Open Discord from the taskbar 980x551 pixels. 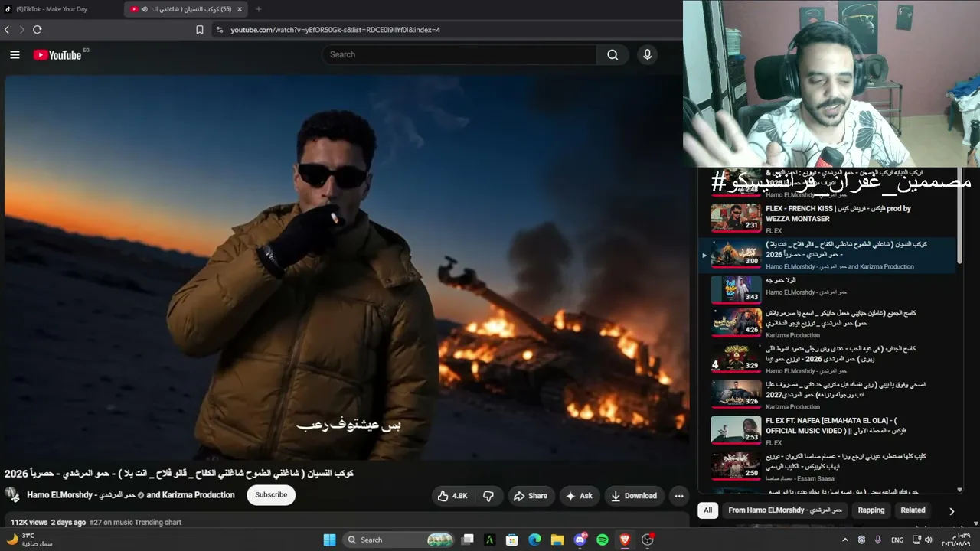click(580, 540)
